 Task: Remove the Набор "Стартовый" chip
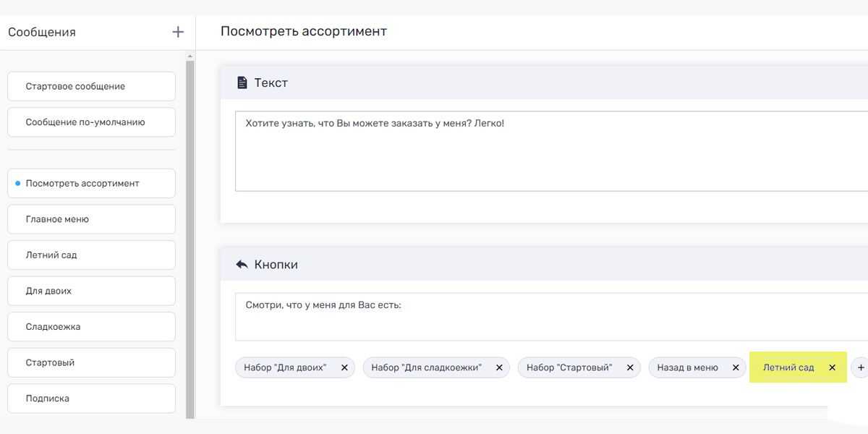[630, 367]
